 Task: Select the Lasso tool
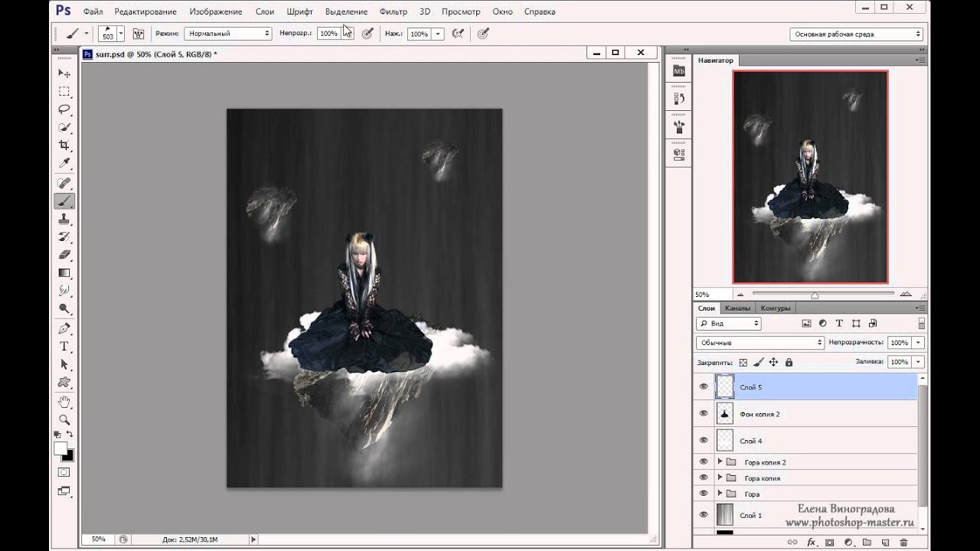click(64, 109)
